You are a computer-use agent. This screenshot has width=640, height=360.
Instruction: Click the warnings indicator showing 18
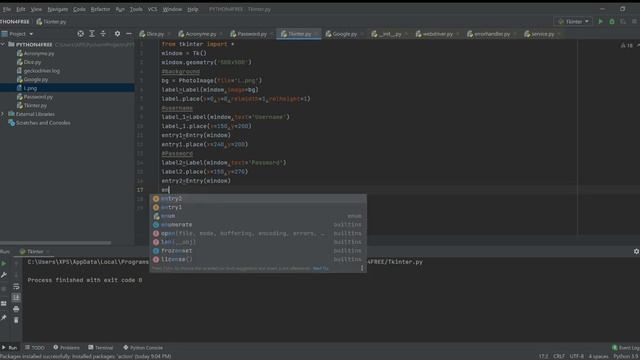(627, 46)
